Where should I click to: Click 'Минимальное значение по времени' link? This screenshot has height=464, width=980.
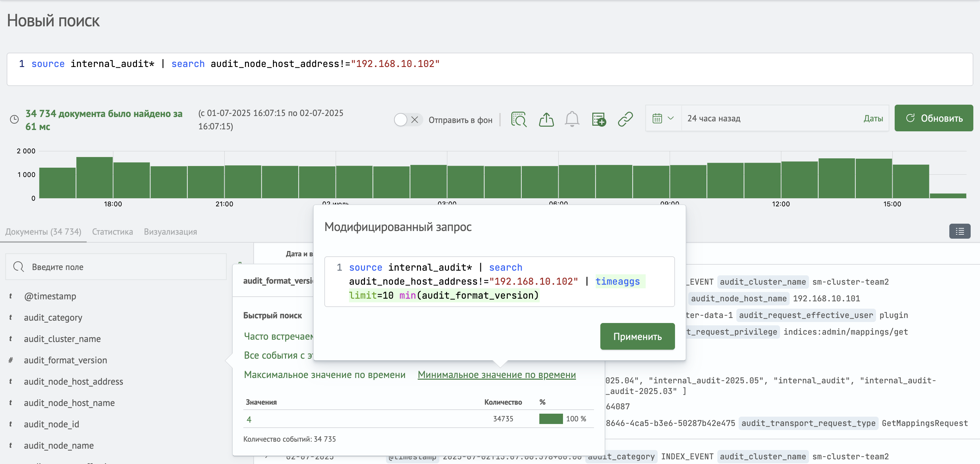tap(496, 375)
